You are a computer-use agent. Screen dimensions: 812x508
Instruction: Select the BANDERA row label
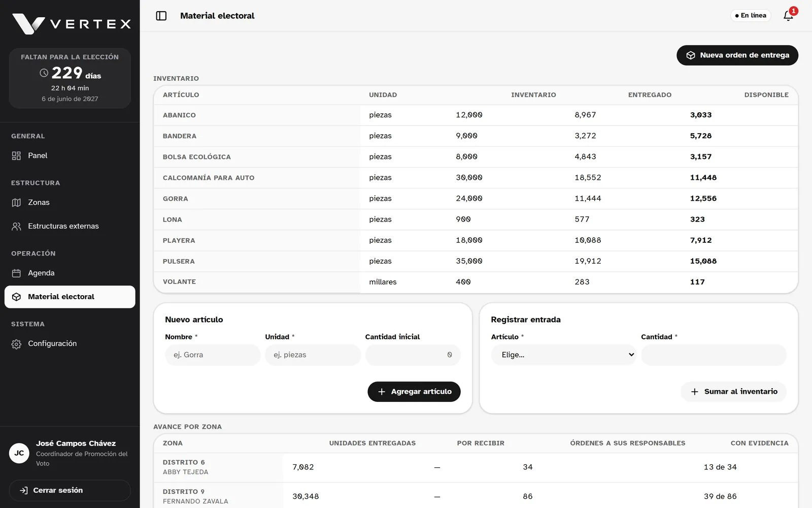pyautogui.click(x=180, y=136)
